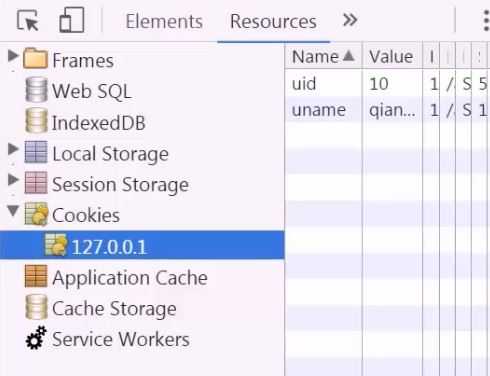Viewport: 490px width, 376px height.
Task: Select the Web SQL database icon
Action: [x=36, y=90]
